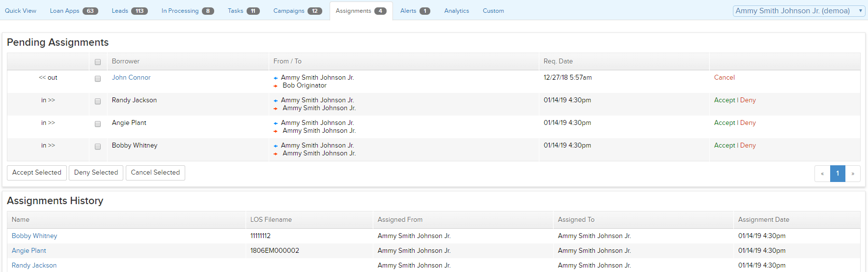Screen dimensions: 868x272
Task: Click the Accept Selected button
Action: (x=37, y=173)
